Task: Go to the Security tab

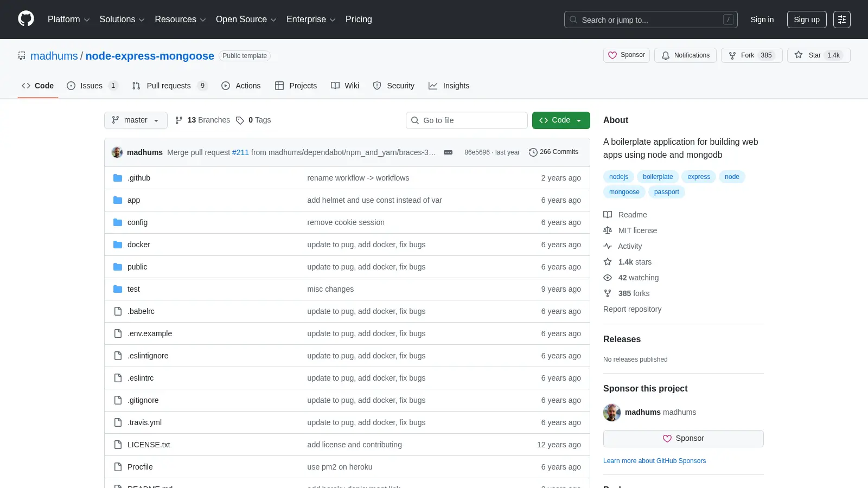Action: point(394,86)
